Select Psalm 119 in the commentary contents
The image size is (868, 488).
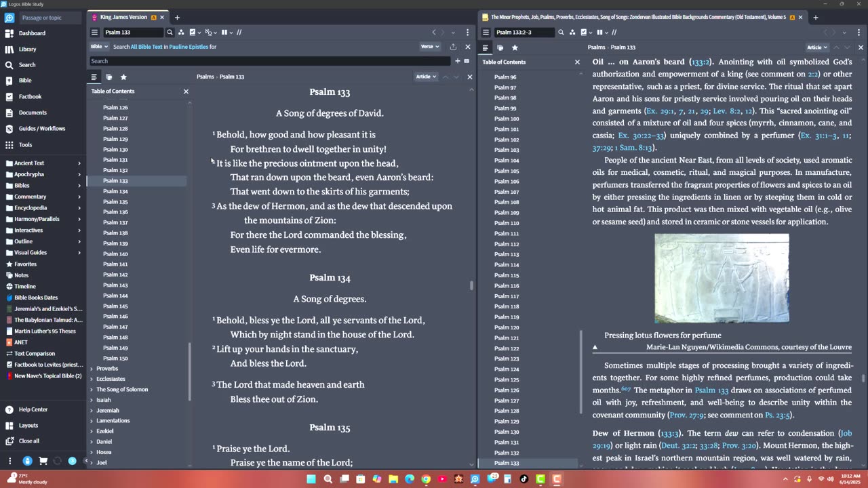pos(507,317)
